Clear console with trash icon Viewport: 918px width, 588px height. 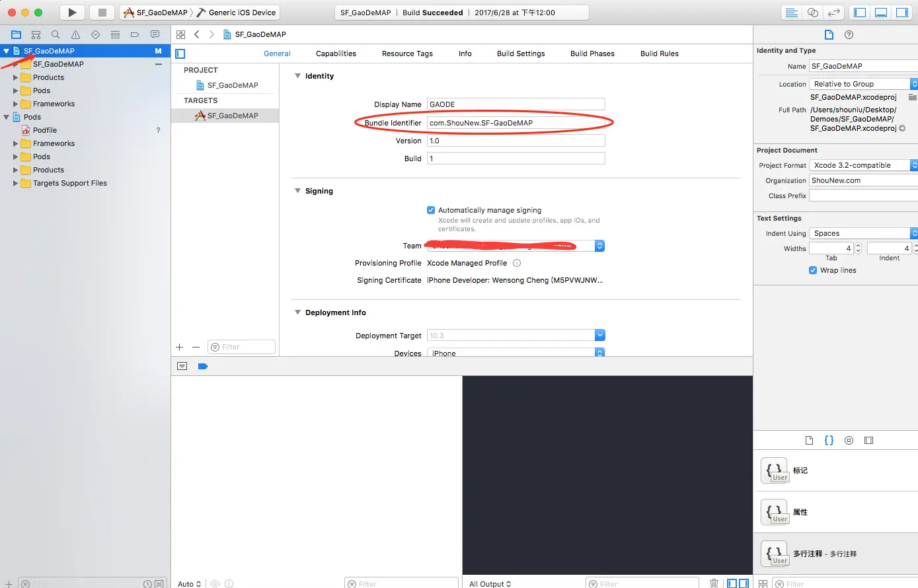coord(714,583)
